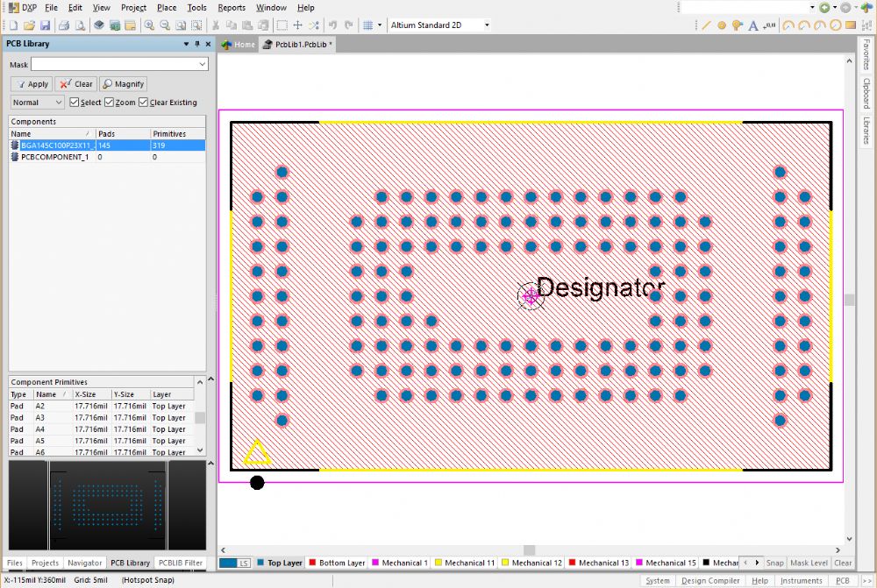Select the PCBCOMPONENT_1 component row
877x588 pixels.
[107, 157]
